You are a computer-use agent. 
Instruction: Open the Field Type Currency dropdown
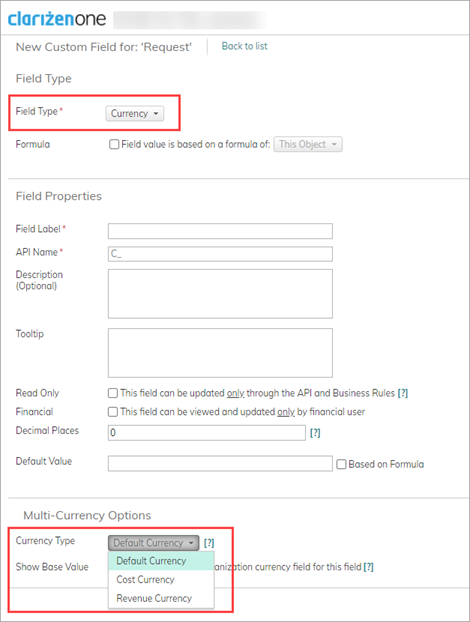point(135,113)
